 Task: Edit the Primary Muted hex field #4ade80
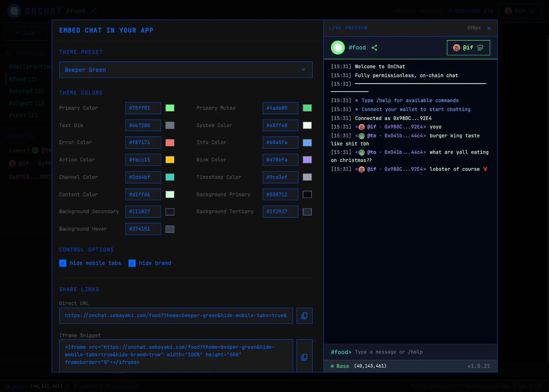tap(280, 108)
